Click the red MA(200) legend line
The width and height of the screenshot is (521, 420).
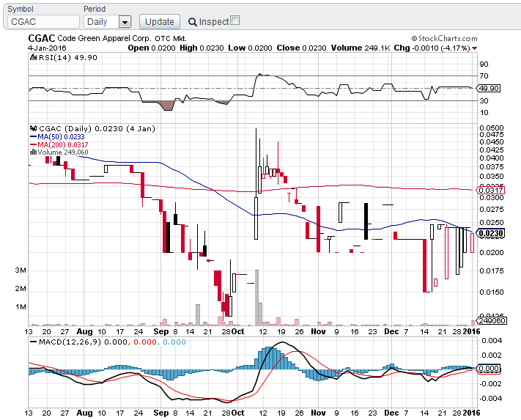[x=33, y=144]
